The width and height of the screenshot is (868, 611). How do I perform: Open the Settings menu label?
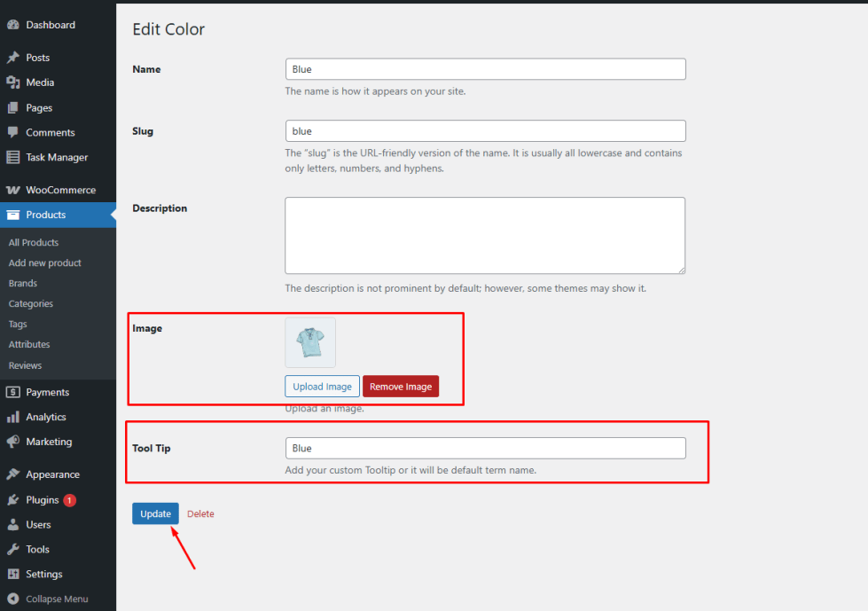pos(44,575)
